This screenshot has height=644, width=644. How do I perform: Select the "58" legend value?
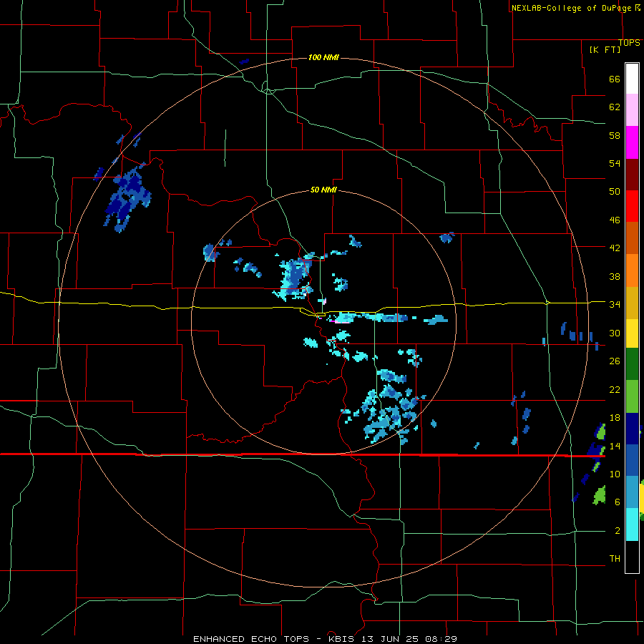pyautogui.click(x=615, y=135)
